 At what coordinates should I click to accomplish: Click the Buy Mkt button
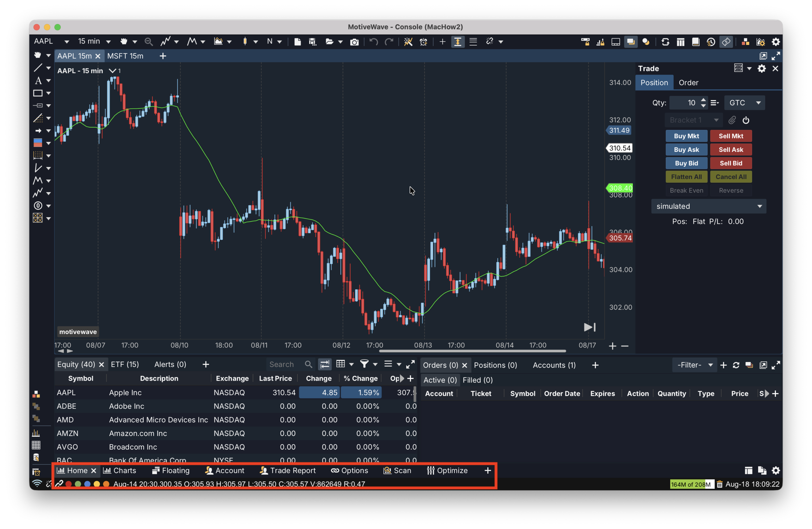686,136
